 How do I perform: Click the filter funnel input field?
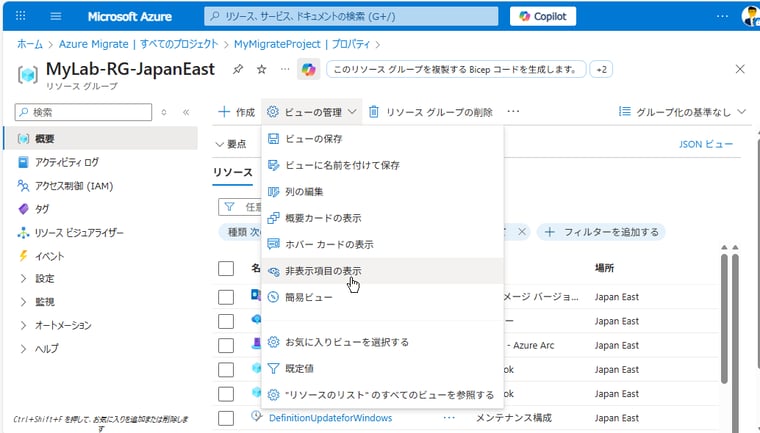point(240,207)
